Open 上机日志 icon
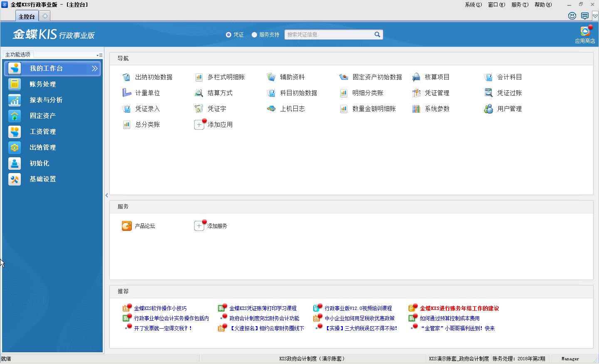599x364 pixels. point(271,109)
